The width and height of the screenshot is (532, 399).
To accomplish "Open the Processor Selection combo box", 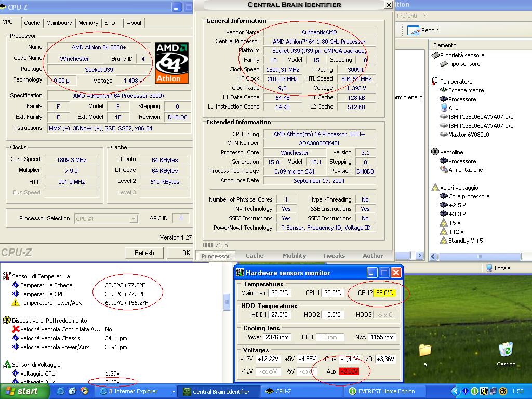I will [106, 219].
